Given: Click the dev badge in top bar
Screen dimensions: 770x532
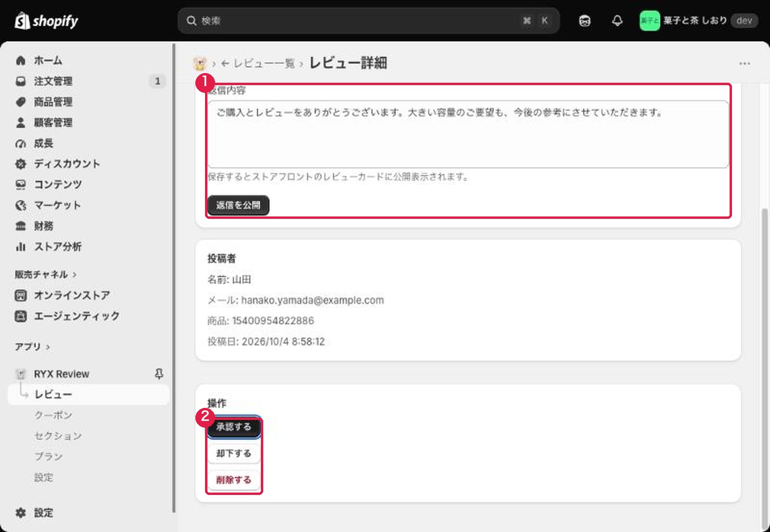Looking at the screenshot, I should 744,21.
